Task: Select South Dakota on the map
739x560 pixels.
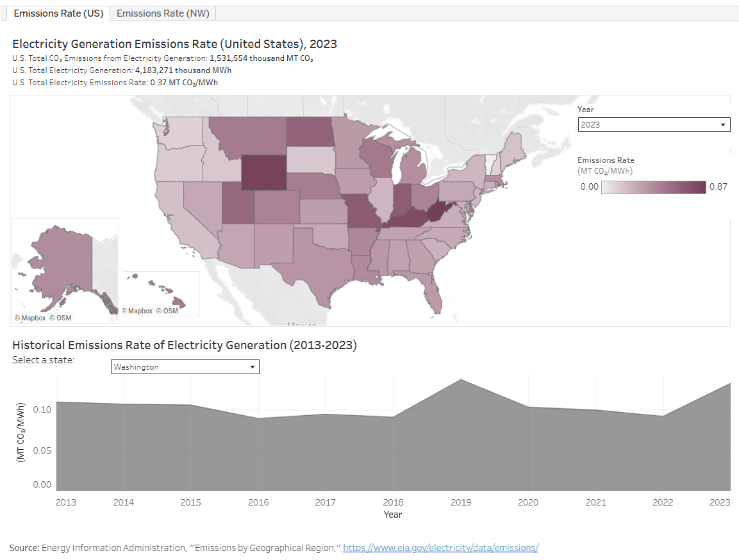Action: tap(311, 160)
